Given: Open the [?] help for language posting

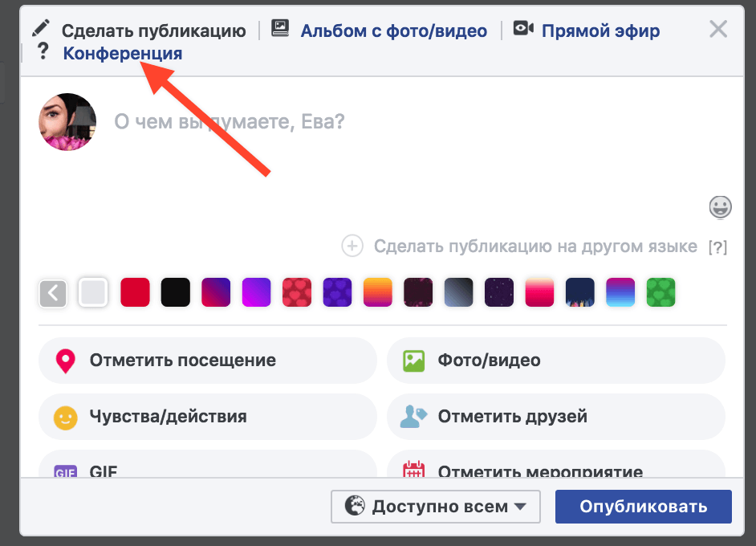Looking at the screenshot, I should pyautogui.click(x=717, y=247).
